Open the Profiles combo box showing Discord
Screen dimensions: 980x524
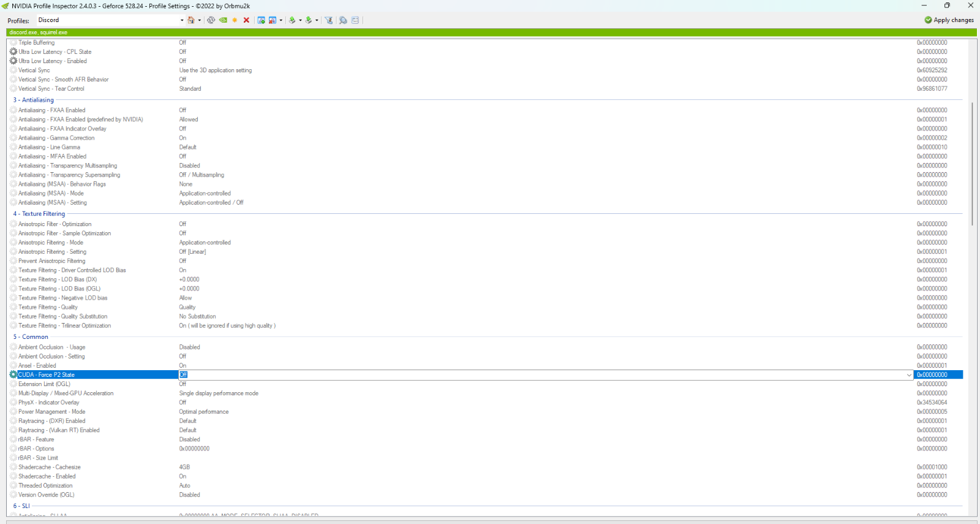110,20
